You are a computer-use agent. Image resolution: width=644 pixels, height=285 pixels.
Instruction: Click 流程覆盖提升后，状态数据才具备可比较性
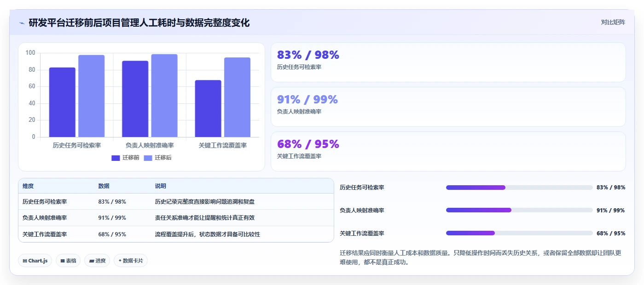(x=208, y=234)
